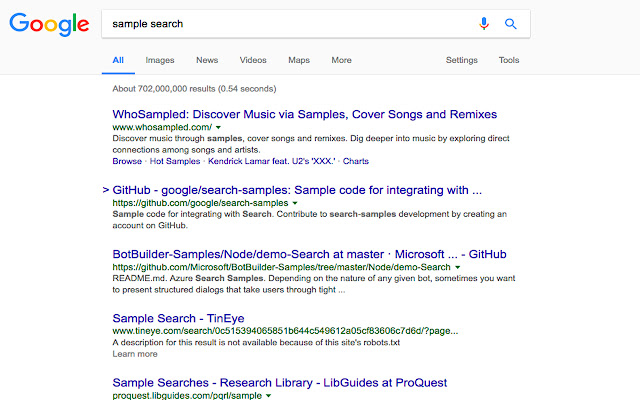This screenshot has height=400, width=640.
Task: Start voice search with microphone icon
Action: tap(484, 24)
